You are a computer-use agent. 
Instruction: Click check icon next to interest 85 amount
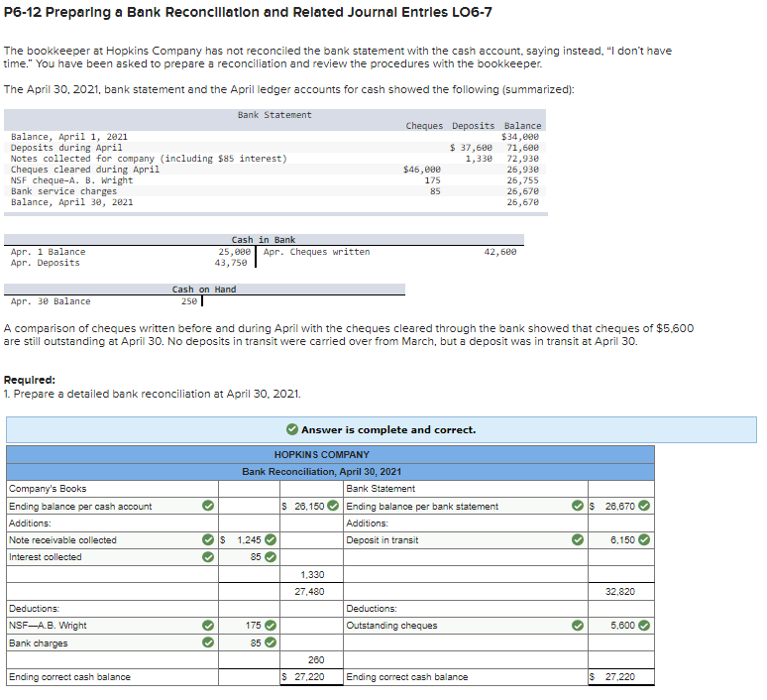[270, 556]
